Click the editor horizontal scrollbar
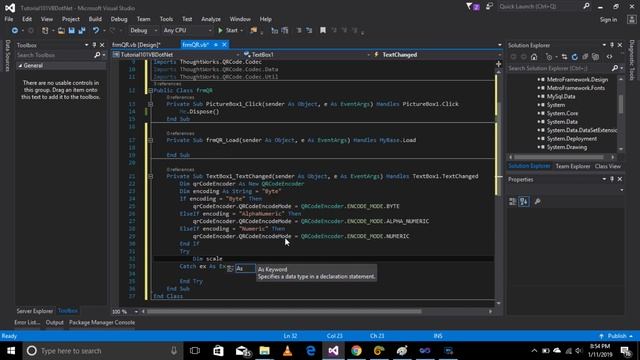This screenshot has height=360, width=640. [x=284, y=311]
